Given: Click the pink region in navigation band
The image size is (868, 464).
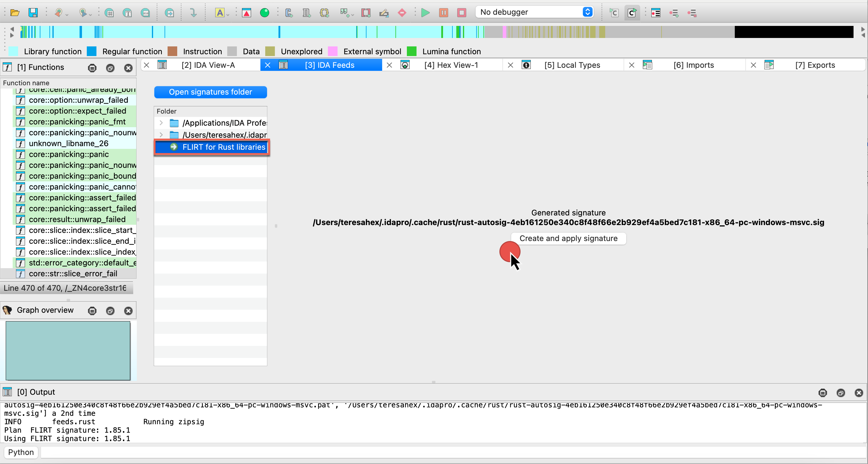Looking at the screenshot, I should (505, 32).
